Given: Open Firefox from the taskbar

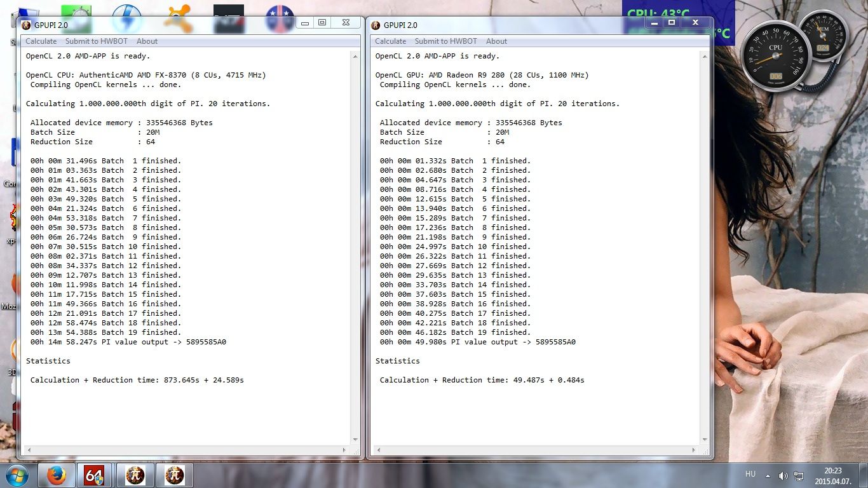Looking at the screenshot, I should click(57, 475).
